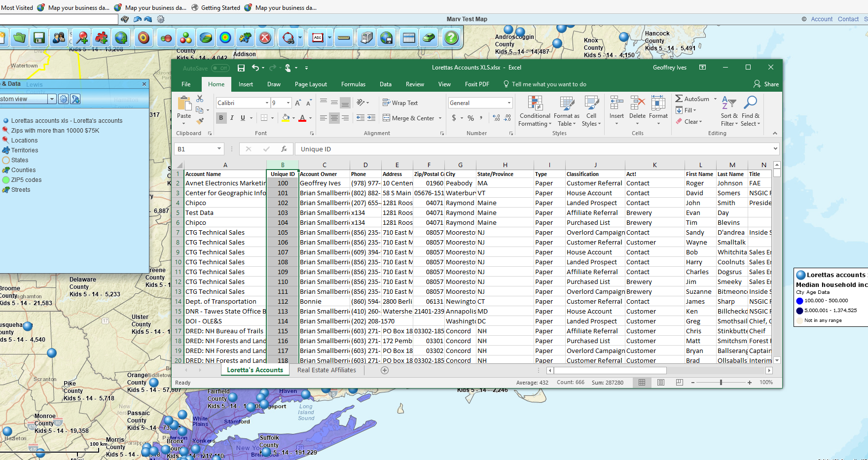Click the Share button in Excel

tap(766, 84)
